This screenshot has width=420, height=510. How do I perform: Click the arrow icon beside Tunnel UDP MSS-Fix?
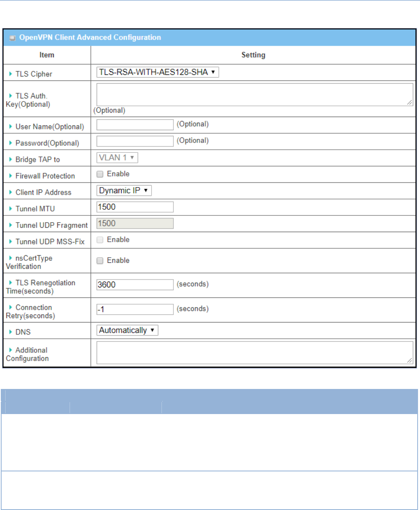[x=10, y=241]
